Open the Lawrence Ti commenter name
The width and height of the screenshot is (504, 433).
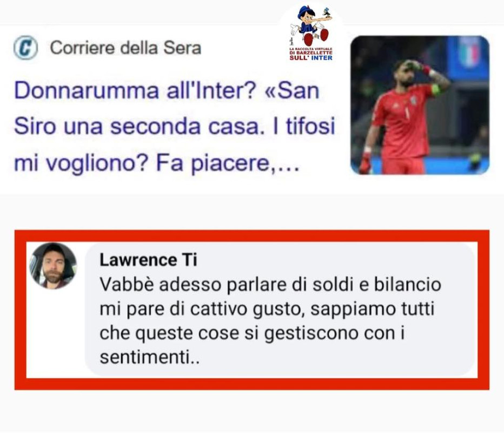(148, 260)
